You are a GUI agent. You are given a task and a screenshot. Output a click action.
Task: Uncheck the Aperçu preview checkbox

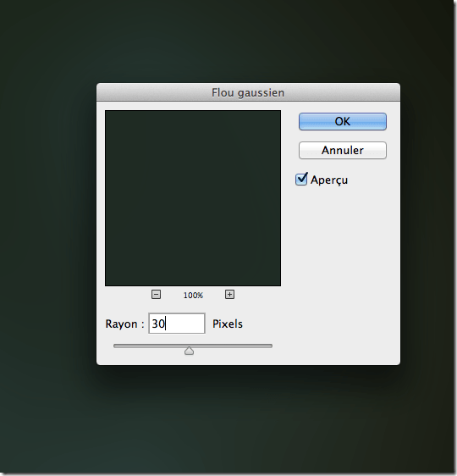(x=301, y=179)
